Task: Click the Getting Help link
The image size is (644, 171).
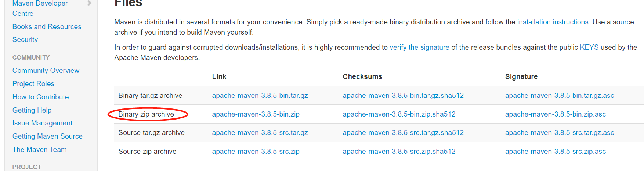Action: tap(32, 110)
